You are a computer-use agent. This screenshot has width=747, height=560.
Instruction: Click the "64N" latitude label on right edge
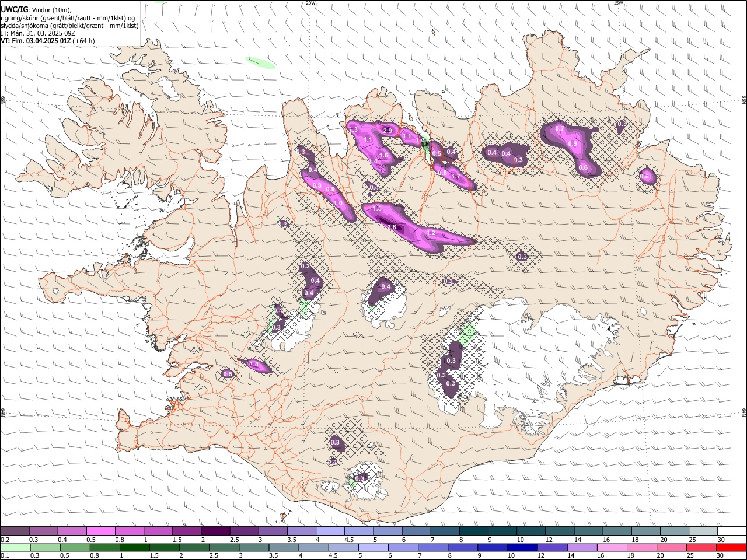coord(744,412)
